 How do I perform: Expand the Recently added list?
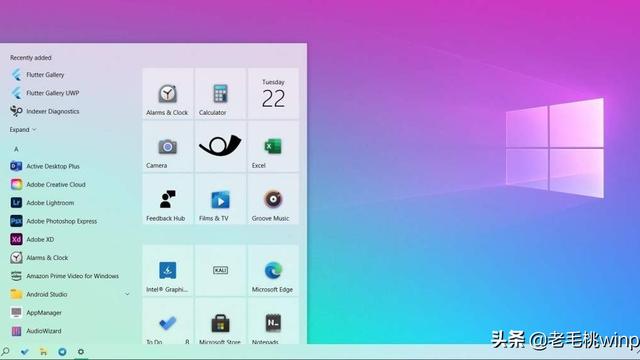click(x=23, y=130)
